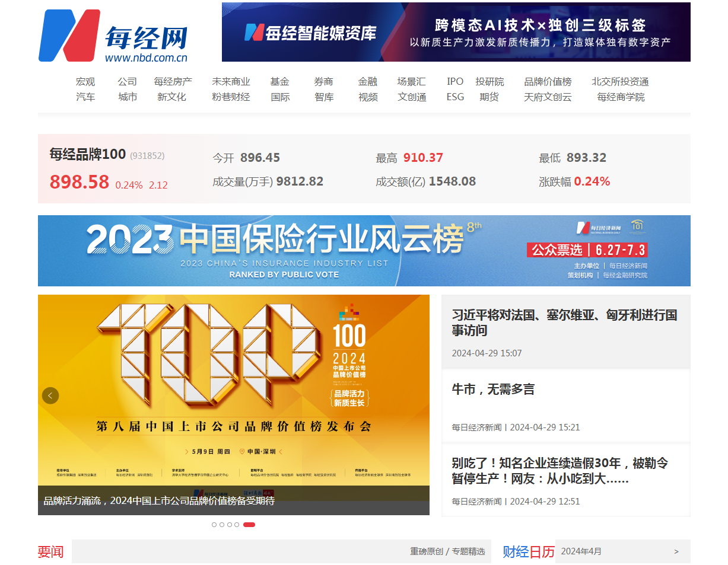Screen dimensions: 728x565
Task: Click the 成交额 value 1548.08
Action: (x=452, y=181)
